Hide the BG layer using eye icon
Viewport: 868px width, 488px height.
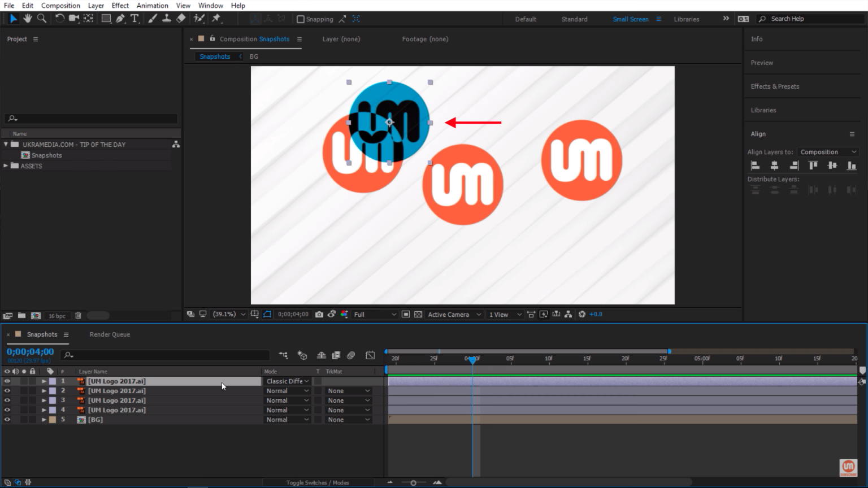pos(7,420)
